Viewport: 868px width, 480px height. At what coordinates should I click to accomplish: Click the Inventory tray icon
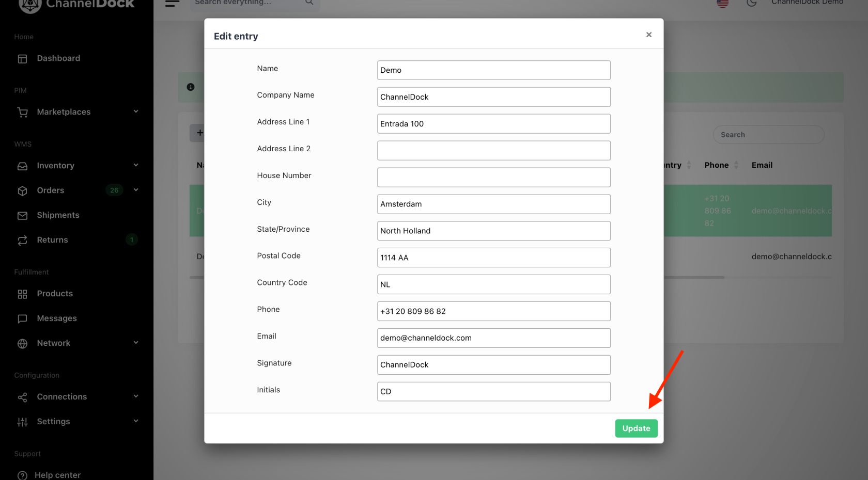coord(22,166)
